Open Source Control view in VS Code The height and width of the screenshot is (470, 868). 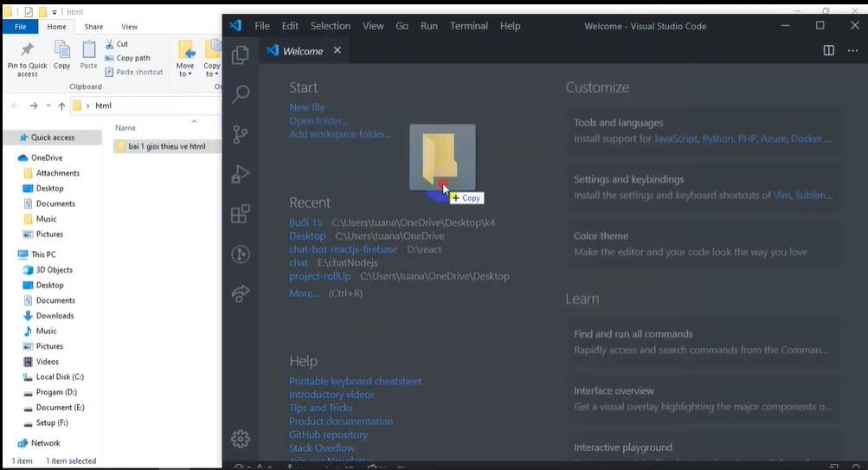pos(241,134)
